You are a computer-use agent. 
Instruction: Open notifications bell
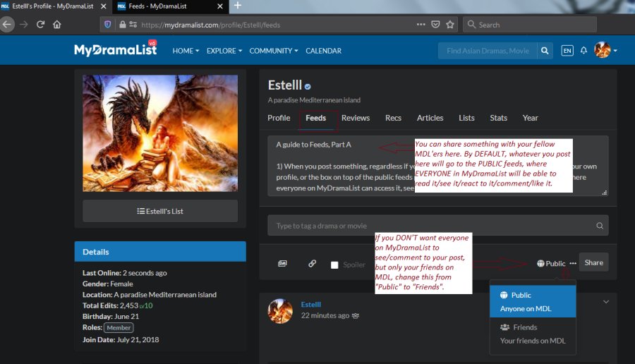(x=583, y=51)
